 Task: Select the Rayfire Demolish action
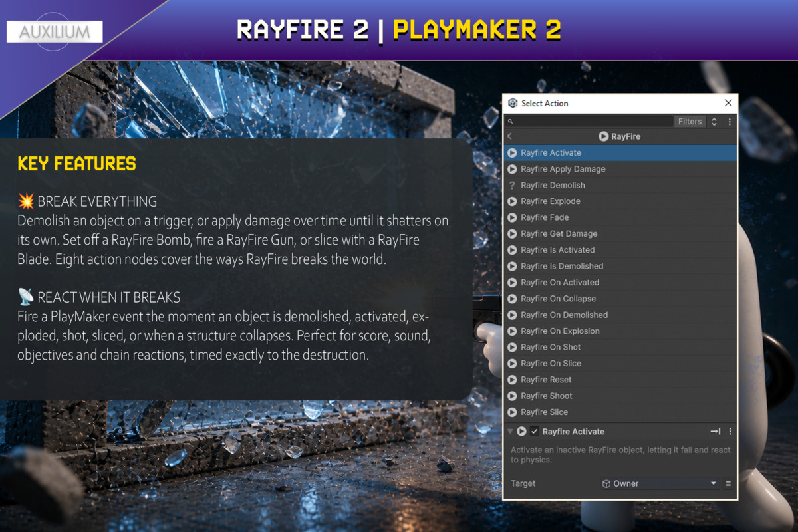coord(620,186)
